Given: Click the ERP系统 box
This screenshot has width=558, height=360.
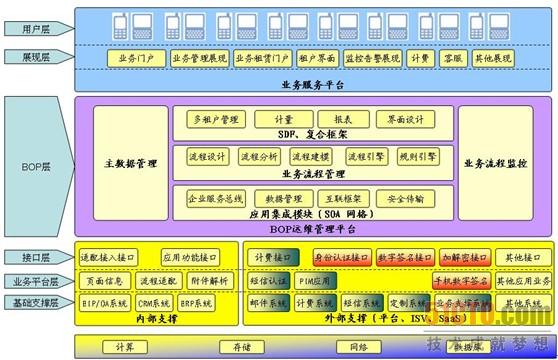Looking at the screenshot, I should 196,303.
